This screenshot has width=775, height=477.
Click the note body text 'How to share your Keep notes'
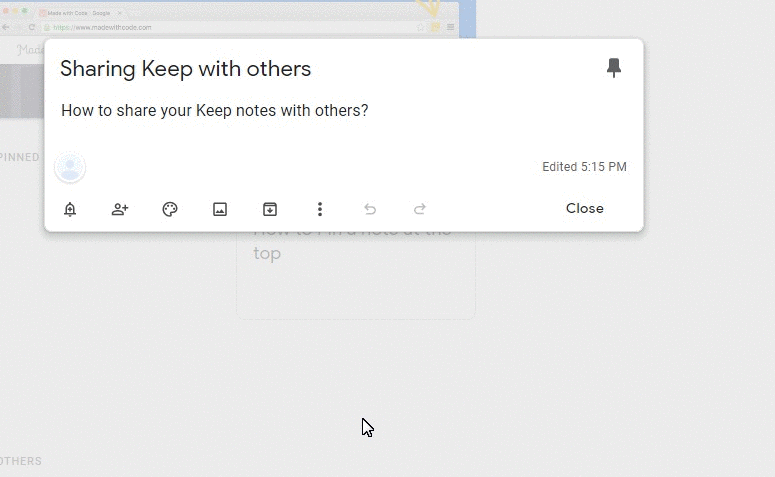pos(168,110)
